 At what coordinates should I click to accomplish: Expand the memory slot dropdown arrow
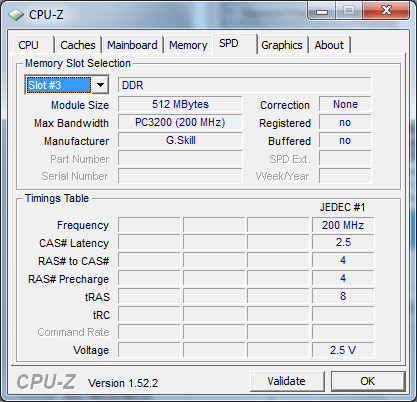(x=100, y=85)
